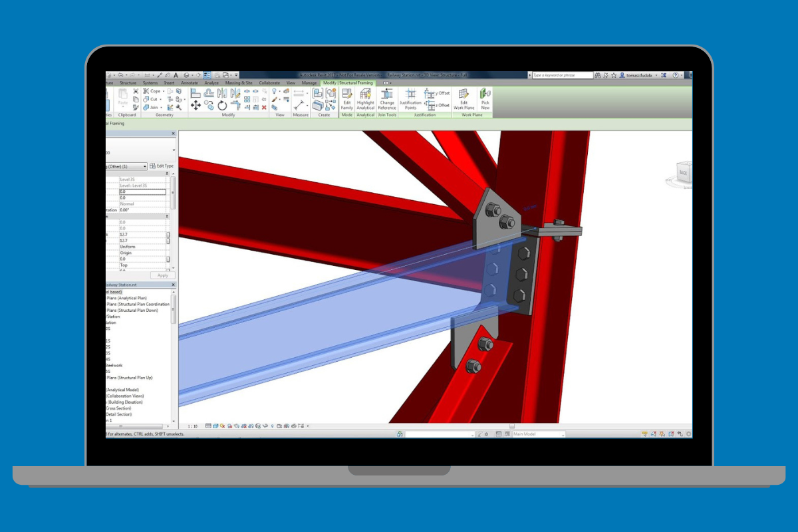Select the Edit Family tool

click(x=348, y=100)
